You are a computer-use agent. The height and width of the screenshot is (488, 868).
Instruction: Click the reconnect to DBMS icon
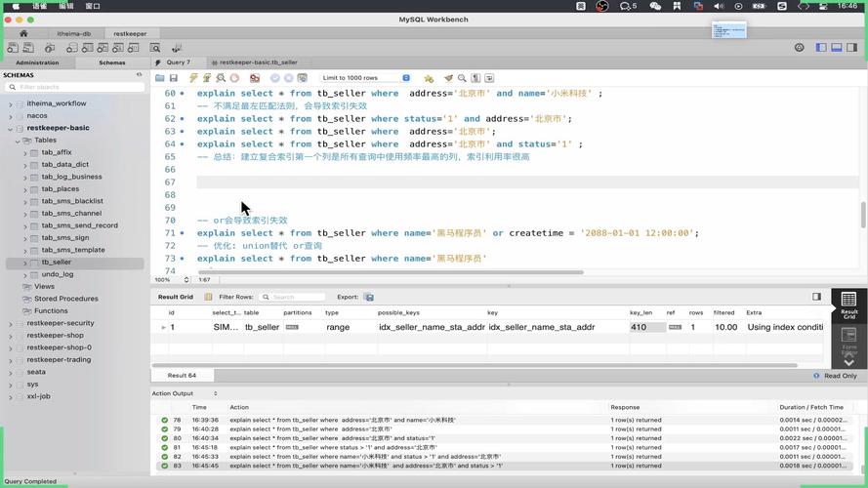pos(177,48)
